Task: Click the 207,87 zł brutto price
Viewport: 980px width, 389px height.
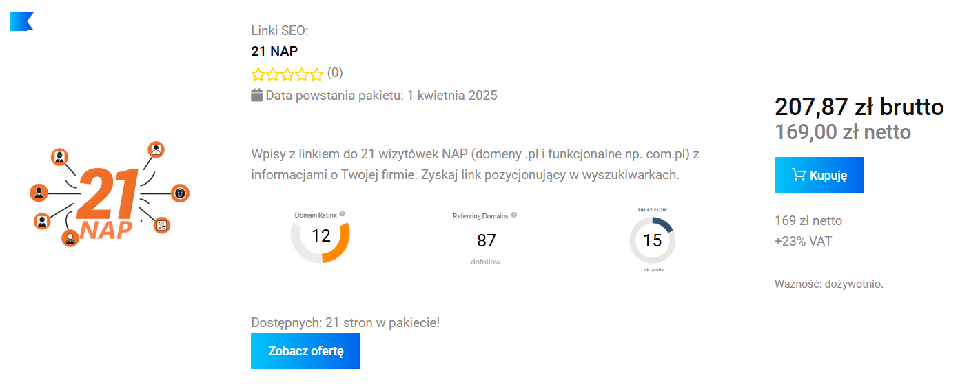Action: tap(859, 107)
